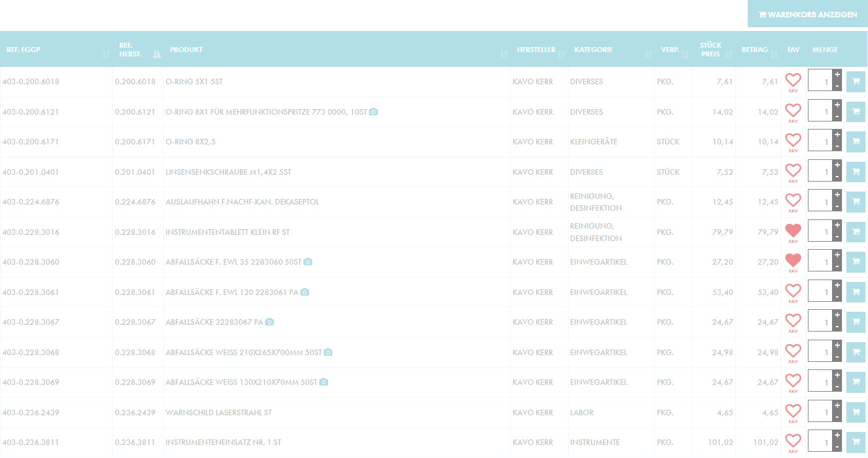
Task: Favorite ABFALLSÄCKE WEISS 210X265X700MM item
Action: 793,353
